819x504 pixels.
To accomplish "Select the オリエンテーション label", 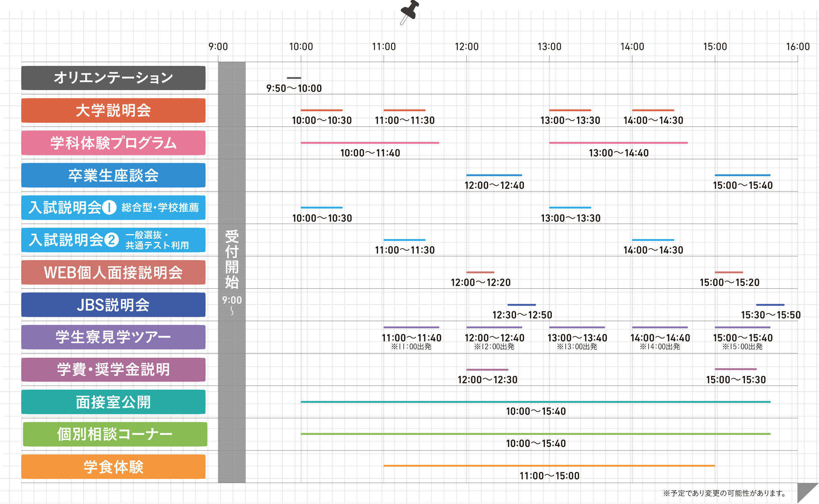I will click(x=113, y=78).
